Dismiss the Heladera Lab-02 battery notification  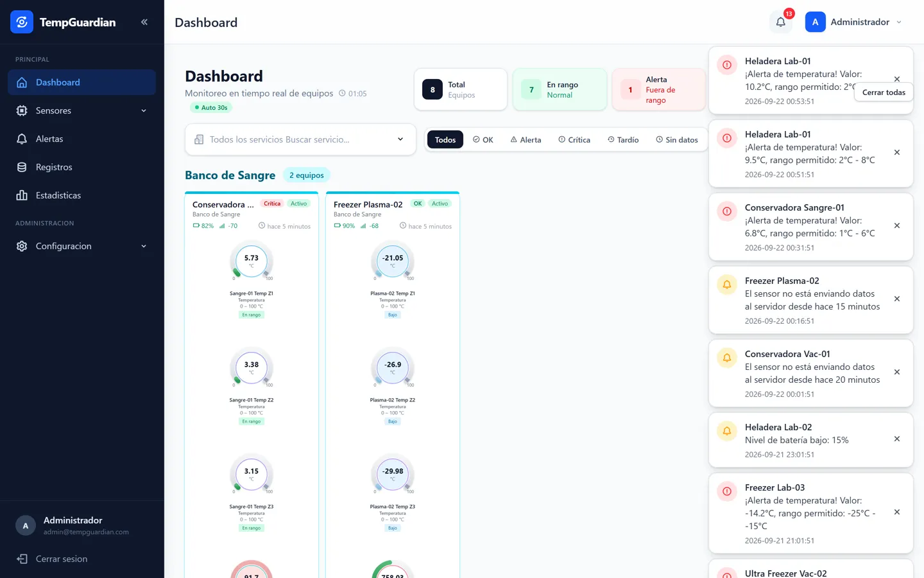point(897,439)
